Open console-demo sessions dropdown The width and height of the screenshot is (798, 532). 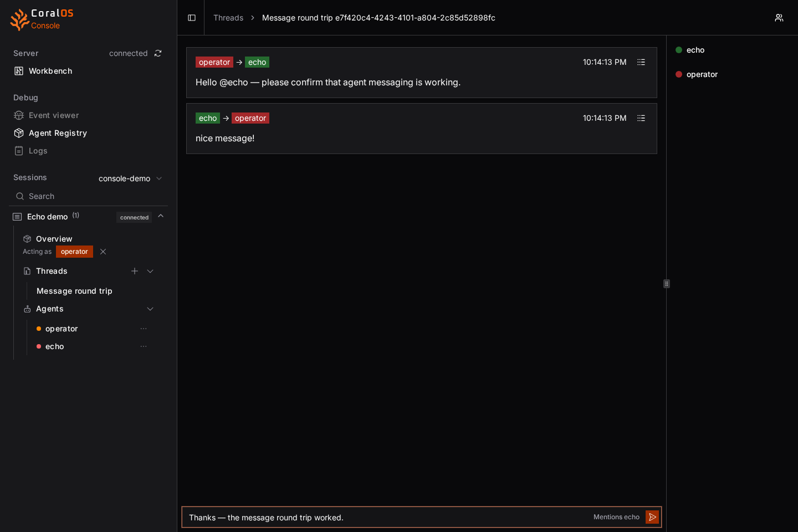tap(130, 178)
